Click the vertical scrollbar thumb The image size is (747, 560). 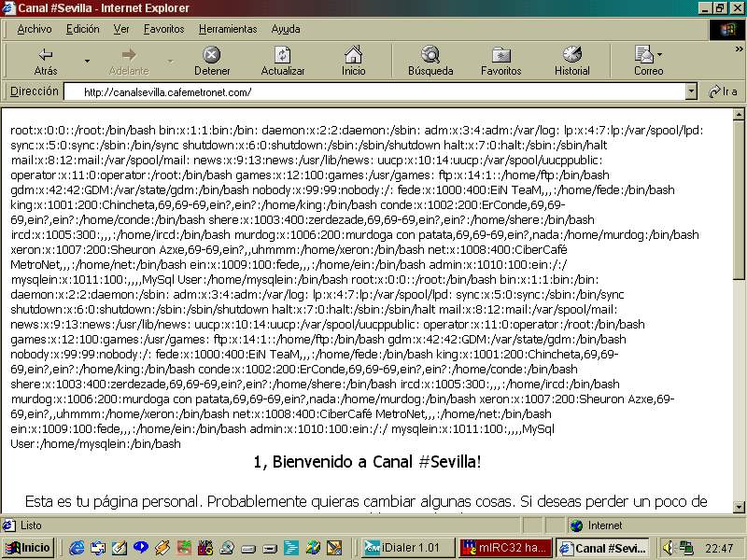pos(739,200)
